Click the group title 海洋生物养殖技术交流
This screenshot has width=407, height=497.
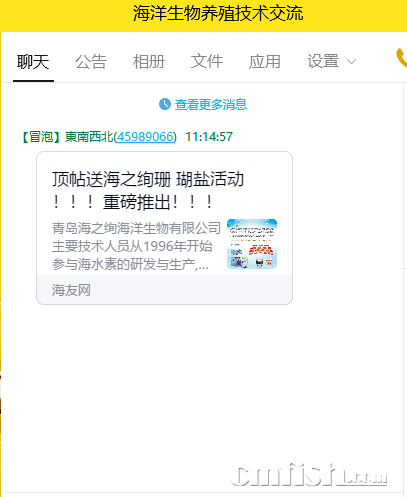coord(218,14)
